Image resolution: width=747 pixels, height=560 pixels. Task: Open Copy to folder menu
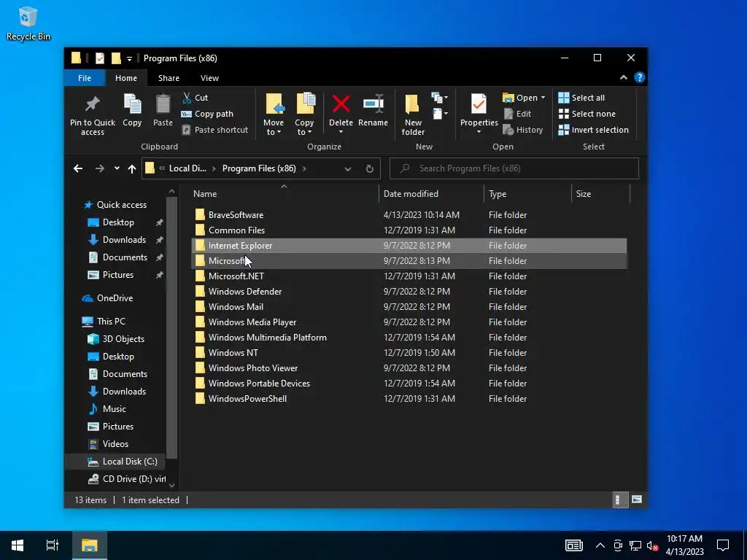(x=304, y=114)
